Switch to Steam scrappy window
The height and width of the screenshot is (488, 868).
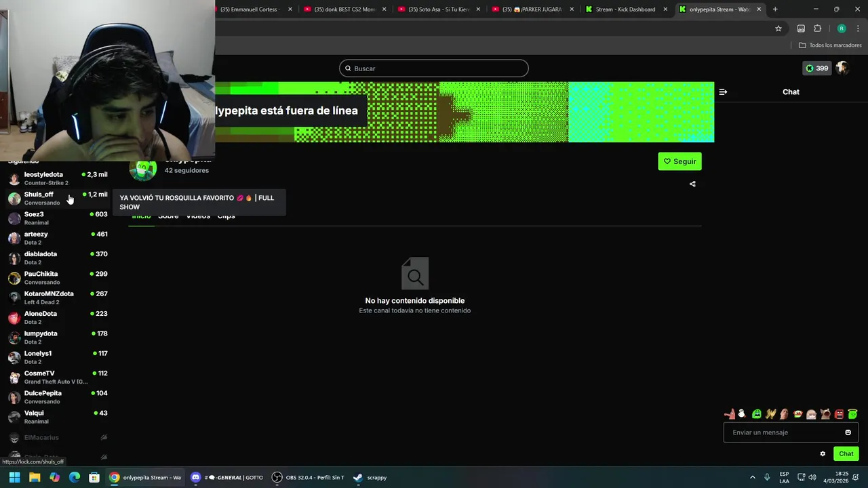[371, 477]
